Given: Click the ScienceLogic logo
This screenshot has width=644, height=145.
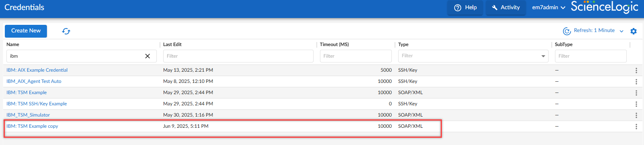Looking at the screenshot, I should 604,7.
